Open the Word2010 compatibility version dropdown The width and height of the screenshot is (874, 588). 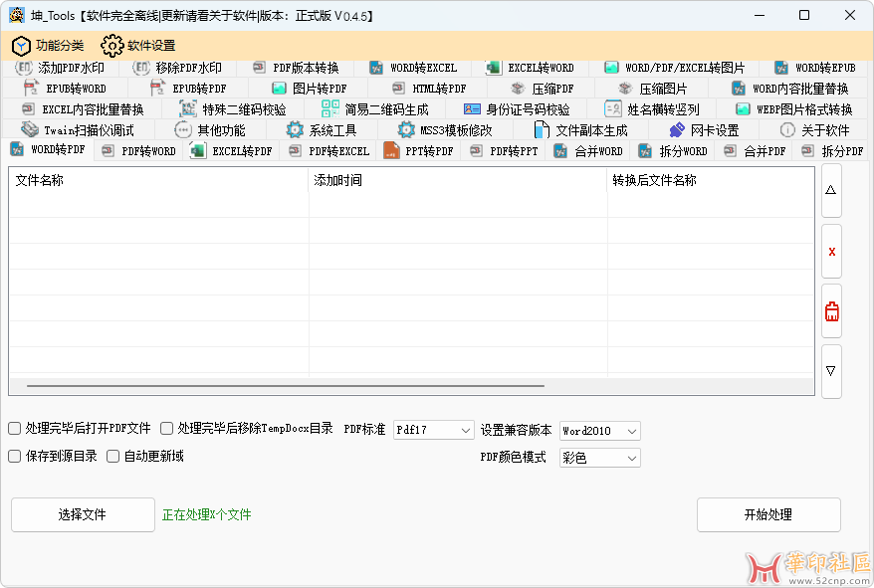(x=599, y=431)
